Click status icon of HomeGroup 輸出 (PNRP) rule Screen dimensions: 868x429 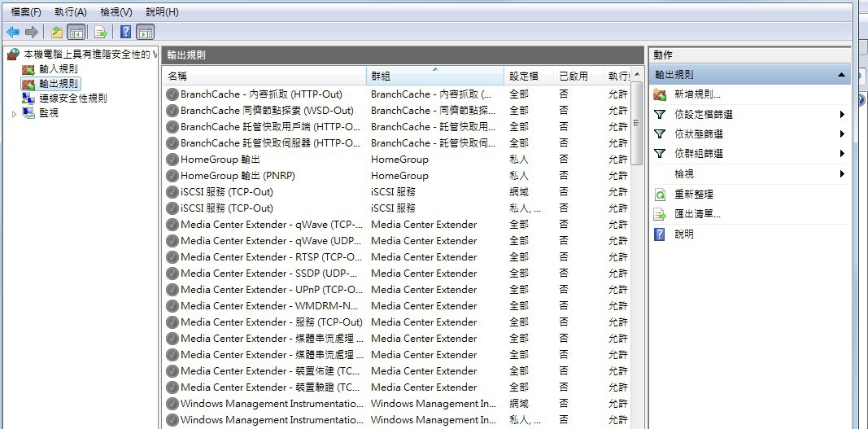point(172,176)
